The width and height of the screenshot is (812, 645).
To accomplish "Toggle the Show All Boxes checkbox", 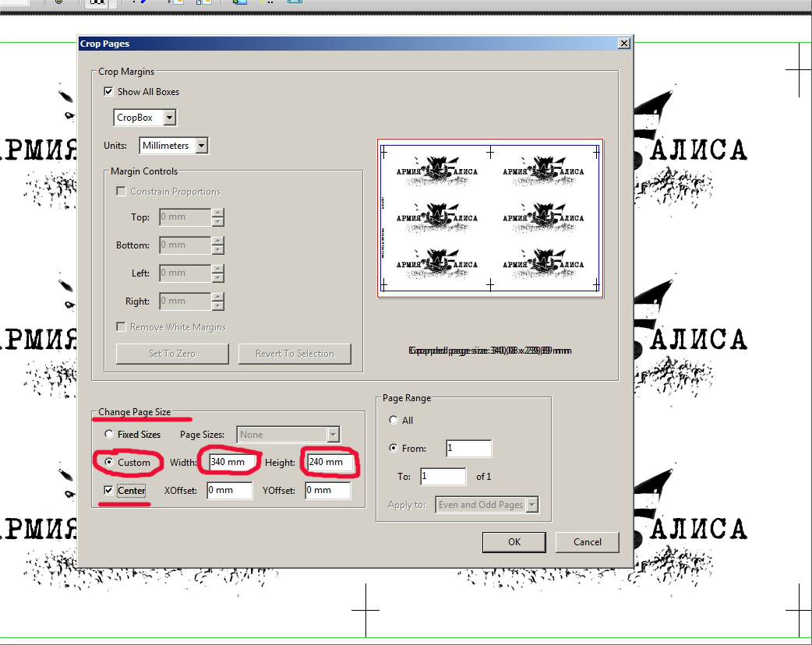I will click(108, 92).
